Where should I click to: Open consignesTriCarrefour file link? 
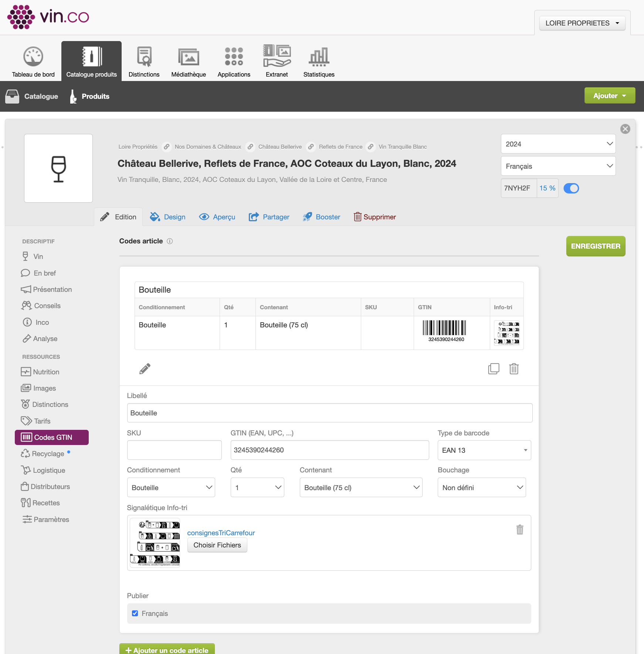click(221, 533)
